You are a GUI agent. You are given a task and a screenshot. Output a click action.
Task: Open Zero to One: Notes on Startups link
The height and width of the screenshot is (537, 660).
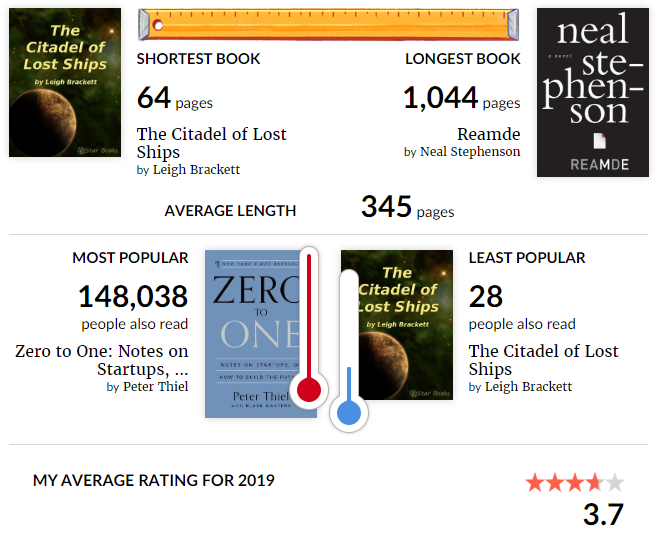(x=102, y=360)
